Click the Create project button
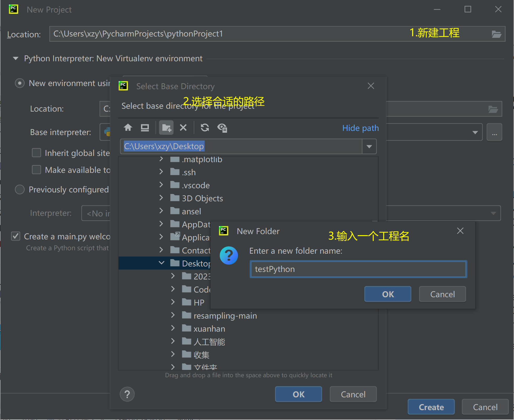The image size is (514, 420). pos(431,407)
